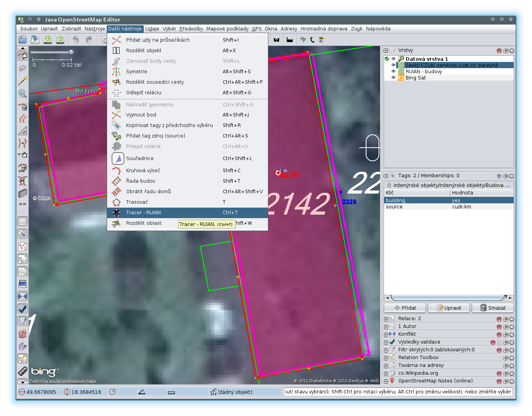Image resolution: width=532 pixels, height=416 pixels.
Task: Click the Upravit tag button
Action: coord(449,308)
